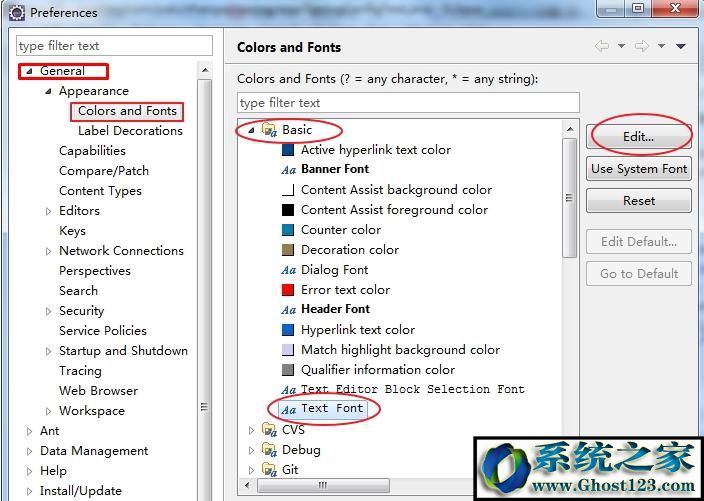The width and height of the screenshot is (704, 501).
Task: Open the Web Browser preference page
Action: tap(98, 391)
